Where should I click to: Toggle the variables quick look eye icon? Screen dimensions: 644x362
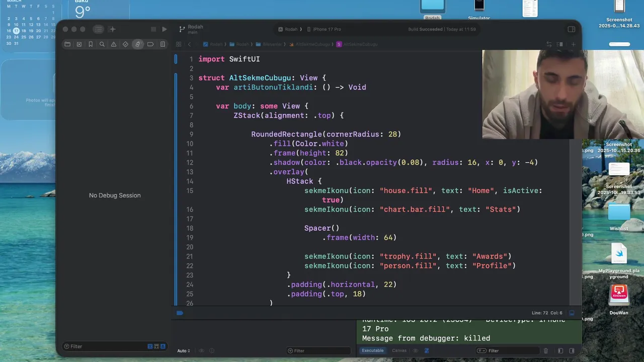[x=201, y=351]
